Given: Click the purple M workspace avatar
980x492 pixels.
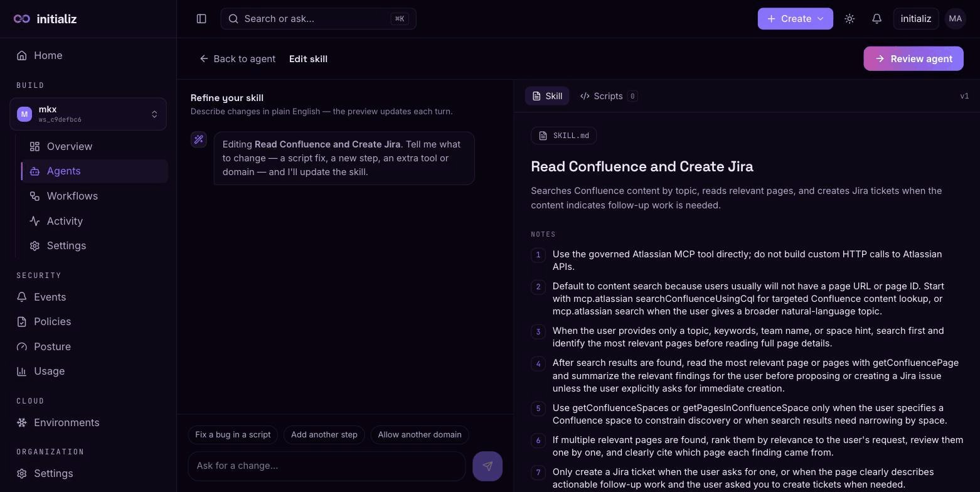Looking at the screenshot, I should (x=24, y=114).
